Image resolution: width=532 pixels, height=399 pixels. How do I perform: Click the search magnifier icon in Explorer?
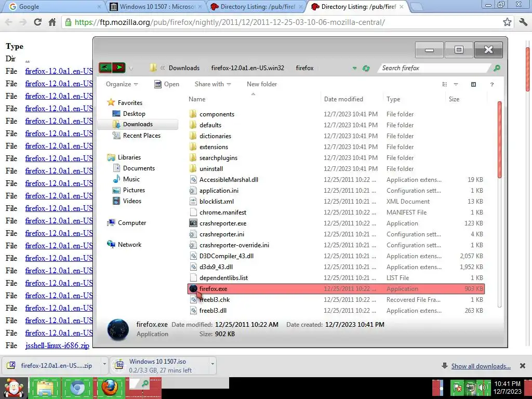[x=497, y=68]
